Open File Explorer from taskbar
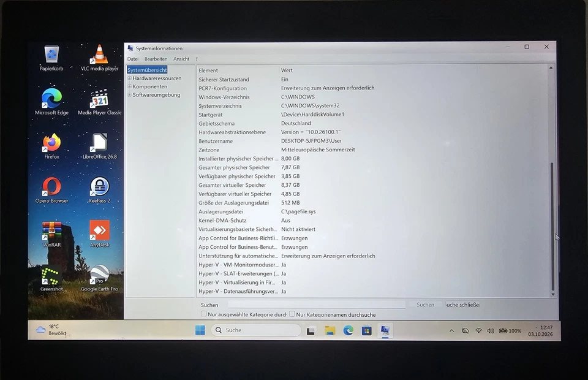588x380 pixels. (x=330, y=330)
